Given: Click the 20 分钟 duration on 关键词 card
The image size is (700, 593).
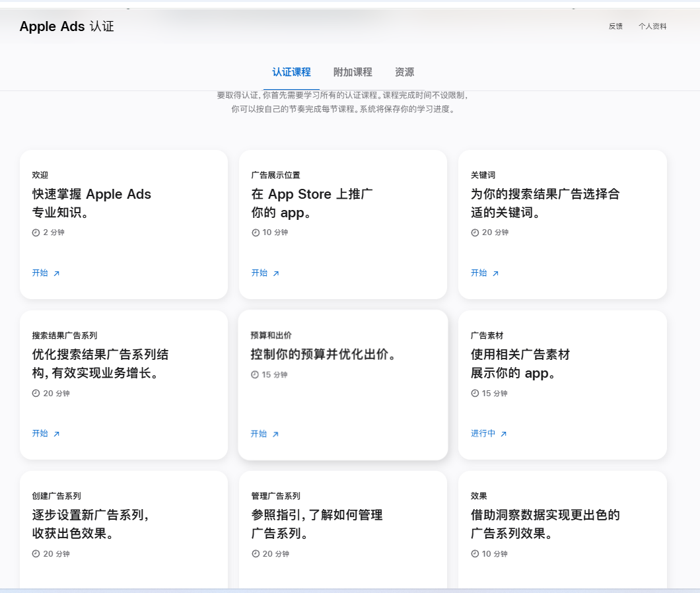Looking at the screenshot, I should (x=495, y=232).
